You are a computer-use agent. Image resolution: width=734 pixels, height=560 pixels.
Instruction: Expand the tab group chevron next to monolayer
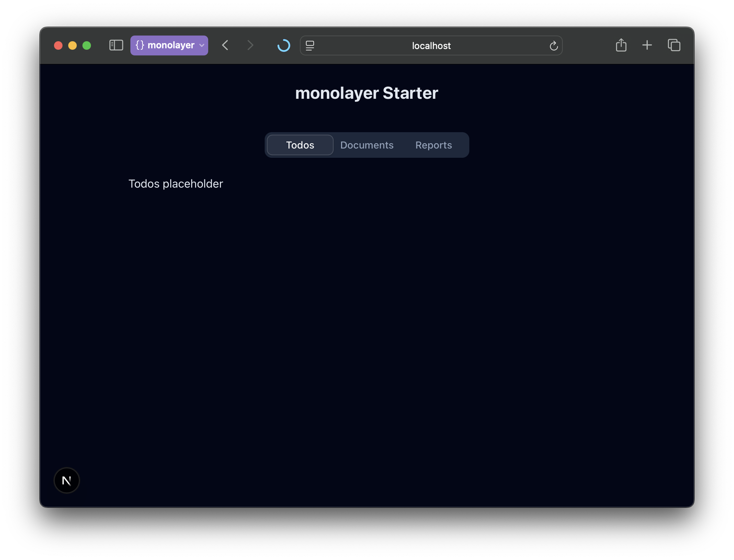[x=201, y=45]
